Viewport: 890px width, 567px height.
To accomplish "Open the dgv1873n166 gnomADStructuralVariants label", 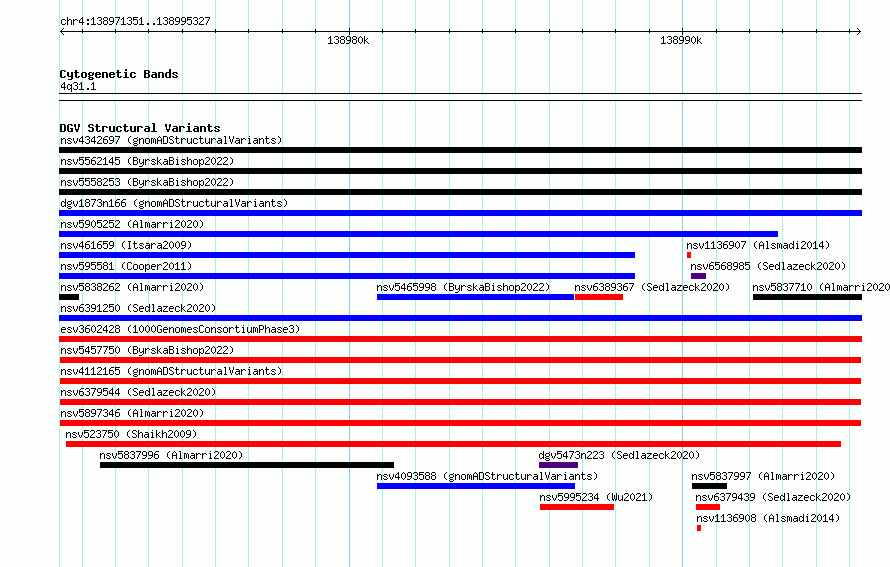I will pyautogui.click(x=174, y=203).
